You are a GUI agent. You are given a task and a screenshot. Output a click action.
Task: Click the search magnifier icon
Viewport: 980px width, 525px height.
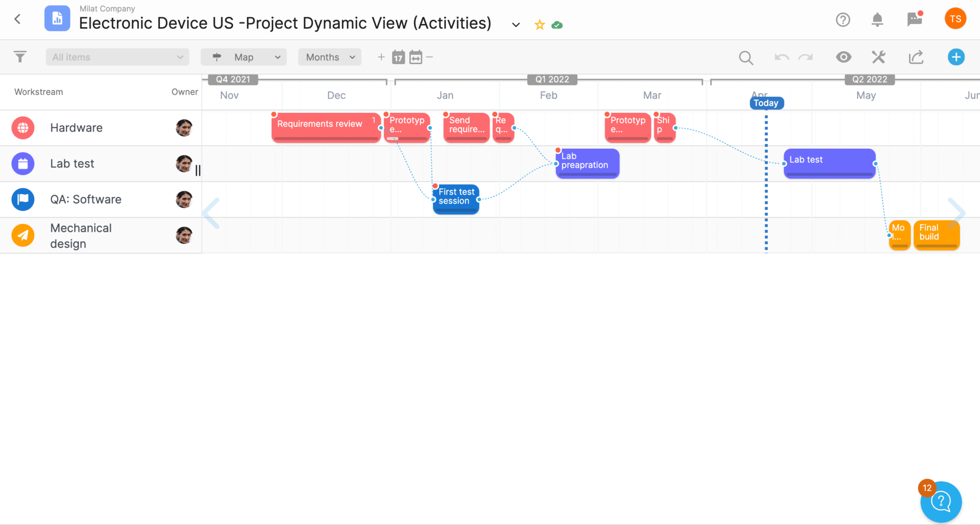pos(746,57)
